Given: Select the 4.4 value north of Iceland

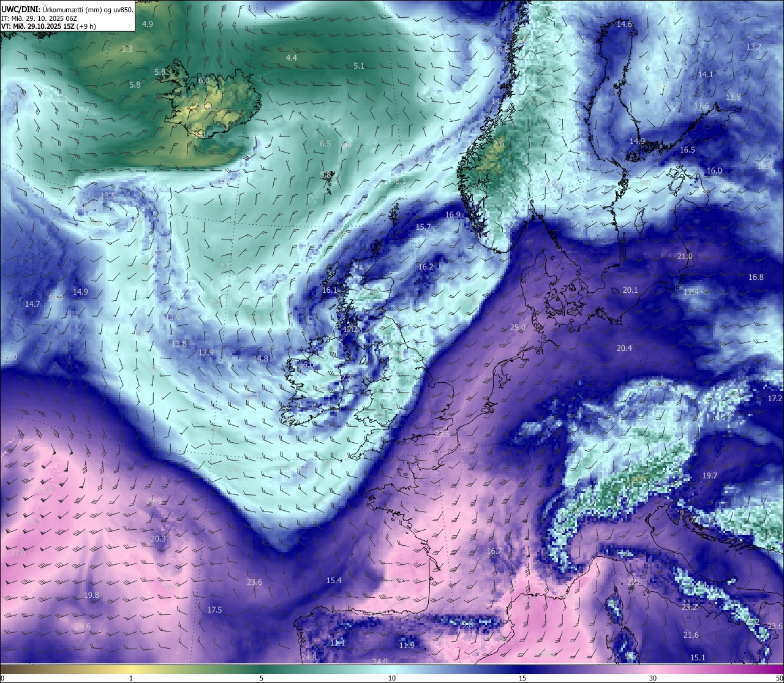Looking at the screenshot, I should click(292, 58).
